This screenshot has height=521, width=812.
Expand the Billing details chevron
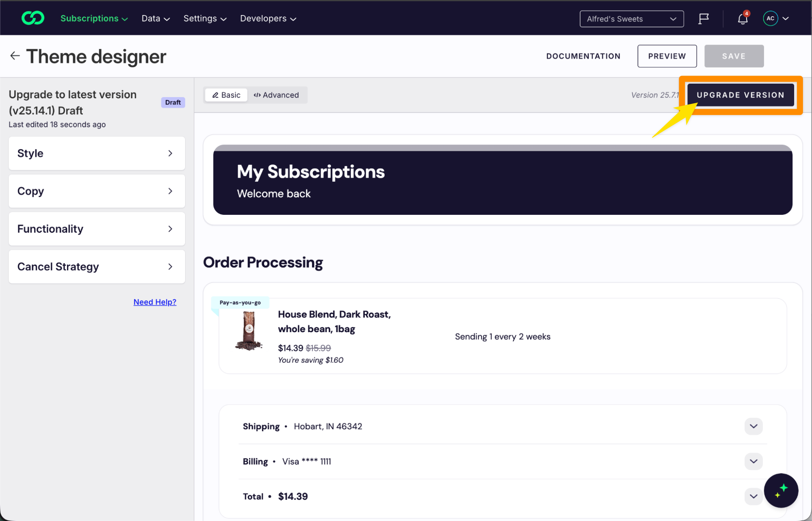753,461
